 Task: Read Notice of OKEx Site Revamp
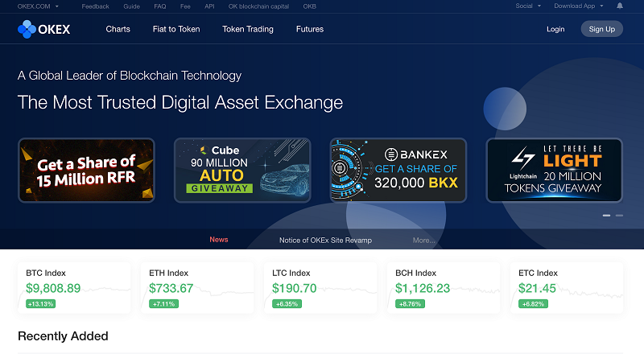pos(325,241)
